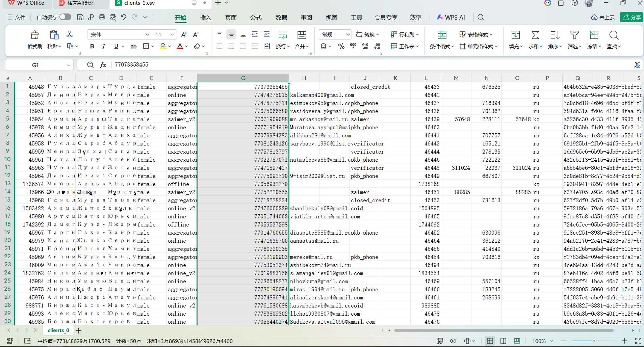
Task: Open WPS AI assistant
Action: 451,17
